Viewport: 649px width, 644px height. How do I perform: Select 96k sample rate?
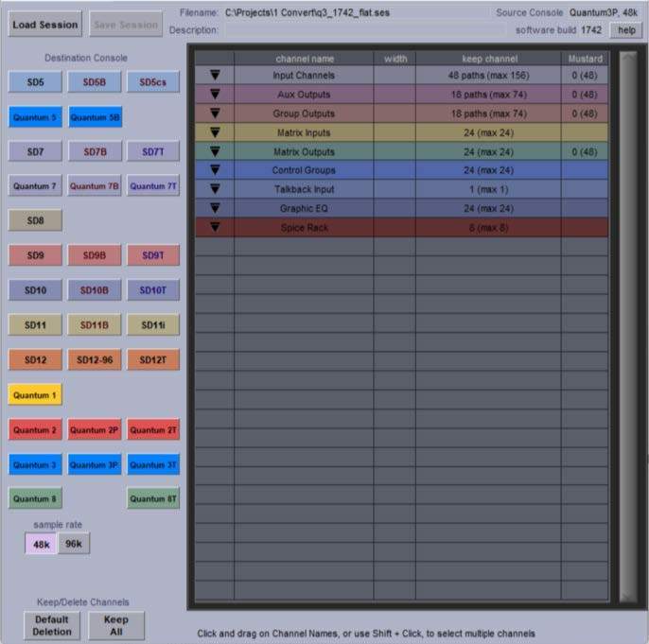(73, 544)
